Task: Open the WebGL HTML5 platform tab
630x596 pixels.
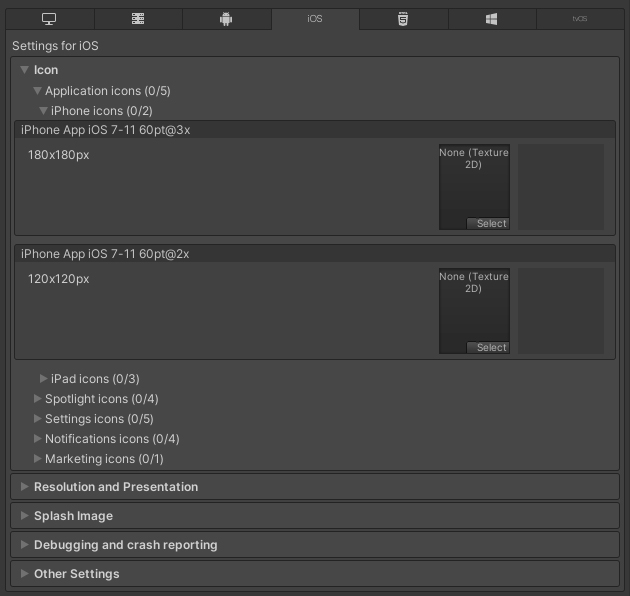Action: click(403, 19)
